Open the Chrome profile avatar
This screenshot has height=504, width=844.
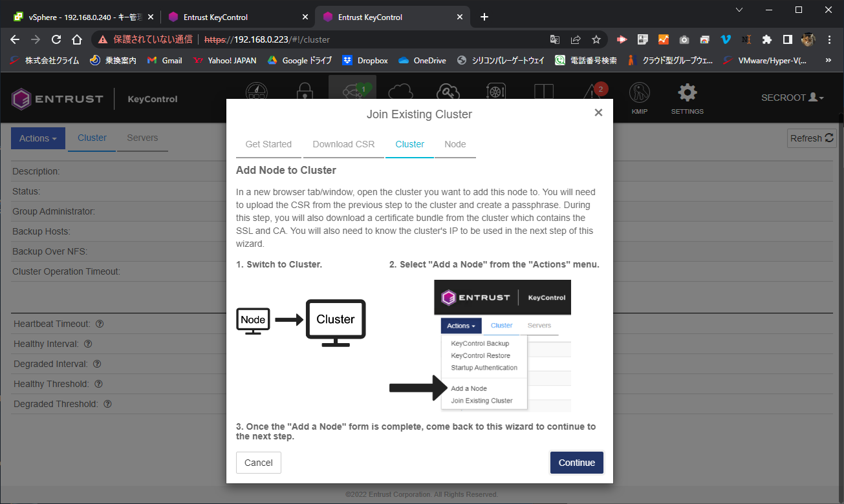pyautogui.click(x=808, y=39)
